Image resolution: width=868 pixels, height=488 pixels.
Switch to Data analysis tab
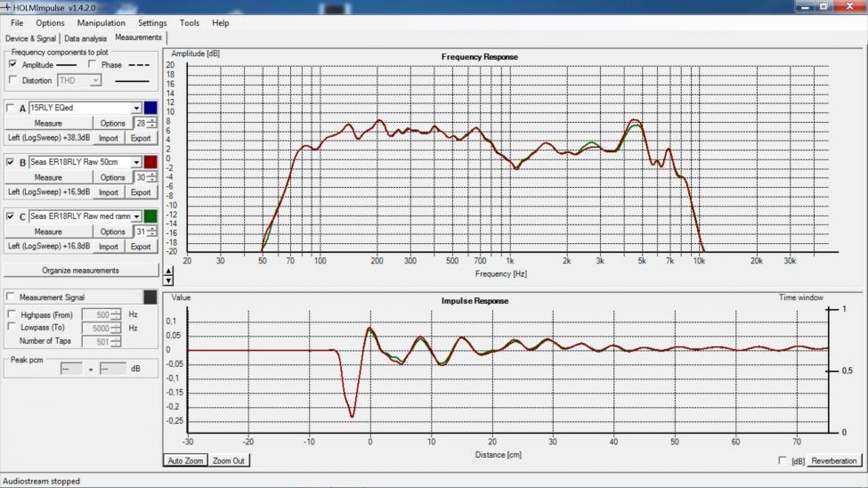[85, 38]
